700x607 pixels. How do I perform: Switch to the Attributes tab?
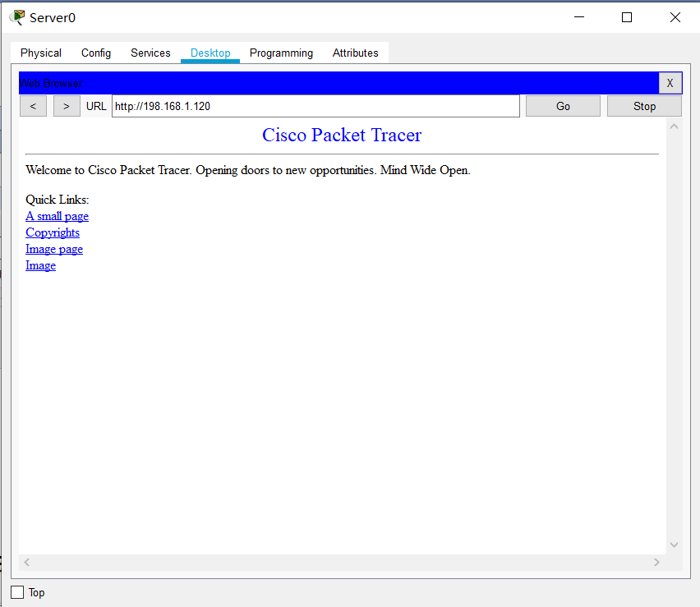[x=356, y=53]
